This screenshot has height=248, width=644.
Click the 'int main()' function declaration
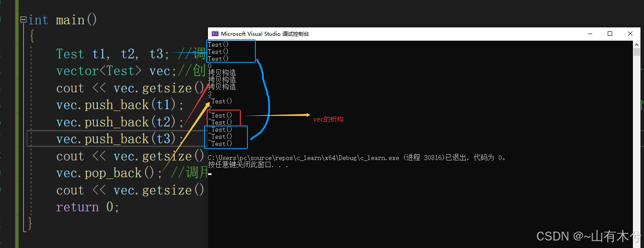[x=62, y=20]
